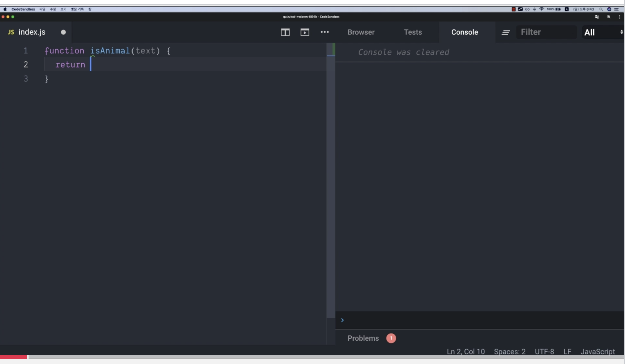Click the 'Console was cleared' message
This screenshot has height=364, width=625.
(x=404, y=52)
